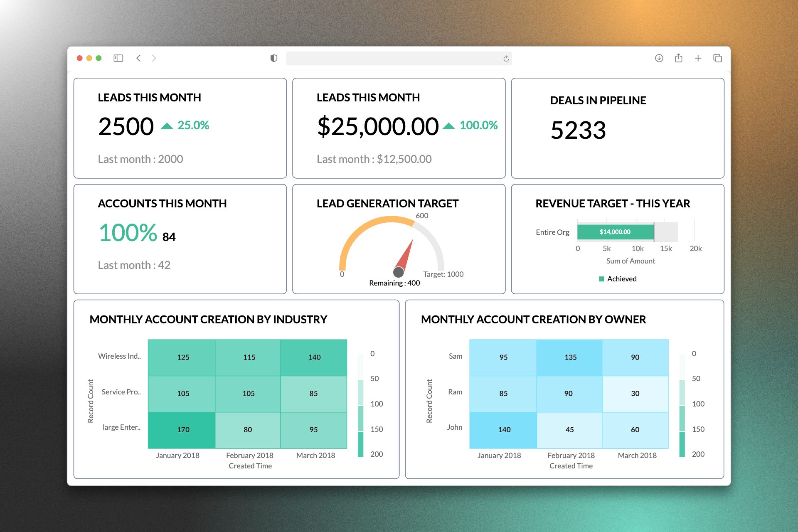Select Sam's February cell 135
The image size is (798, 532).
pos(569,358)
